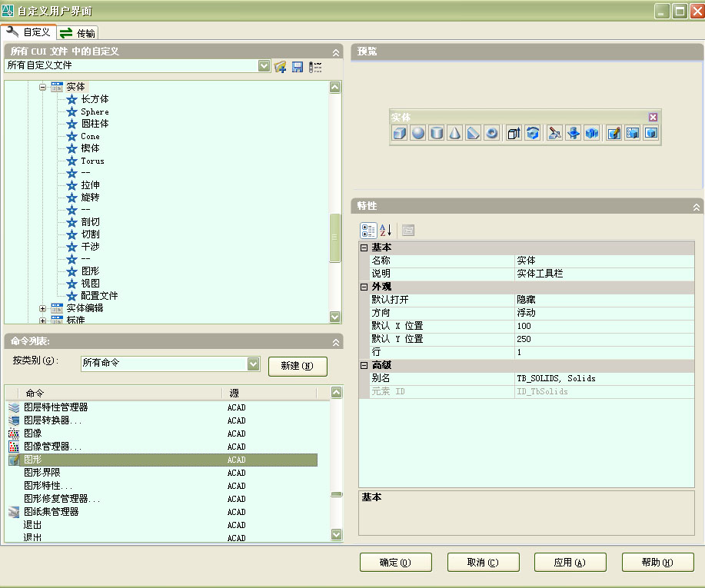Screen dimensions: 705x588
Task: Click the Cone icon in preview toolbar
Action: [x=455, y=133]
